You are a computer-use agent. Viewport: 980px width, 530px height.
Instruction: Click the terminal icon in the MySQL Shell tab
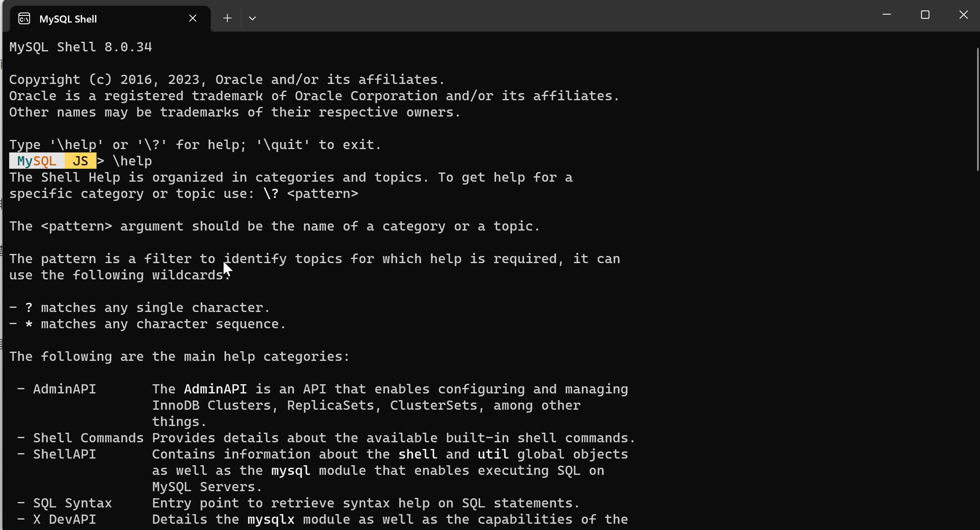point(24,19)
